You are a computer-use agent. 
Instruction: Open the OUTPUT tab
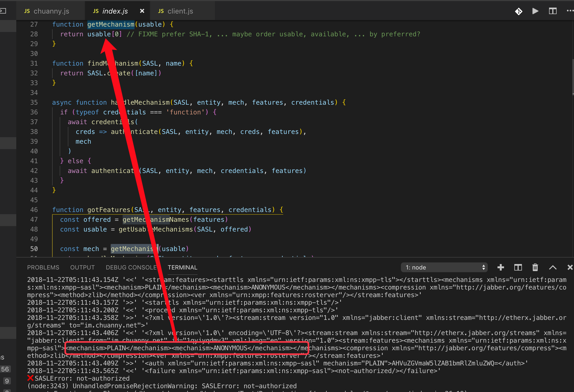click(x=82, y=267)
